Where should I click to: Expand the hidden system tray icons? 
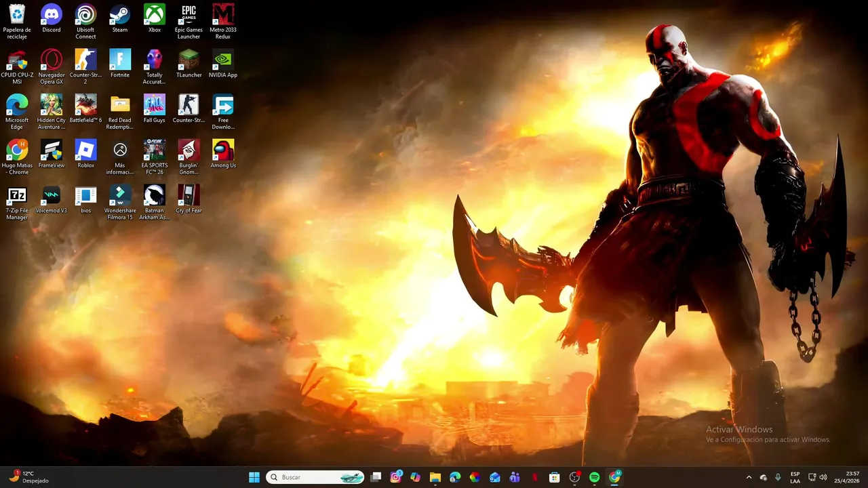pyautogui.click(x=749, y=477)
